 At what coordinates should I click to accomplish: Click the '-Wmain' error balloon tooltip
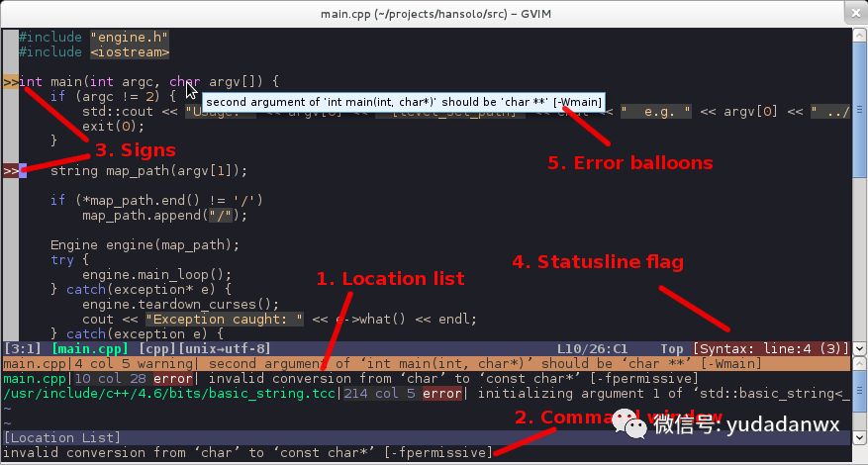pos(404,102)
